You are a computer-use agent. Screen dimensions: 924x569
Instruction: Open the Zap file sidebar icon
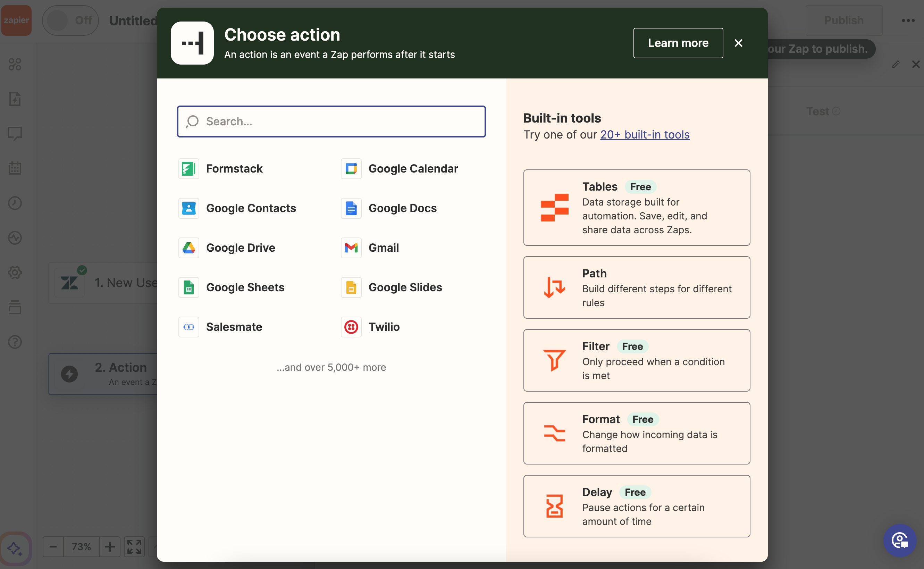[x=15, y=99]
